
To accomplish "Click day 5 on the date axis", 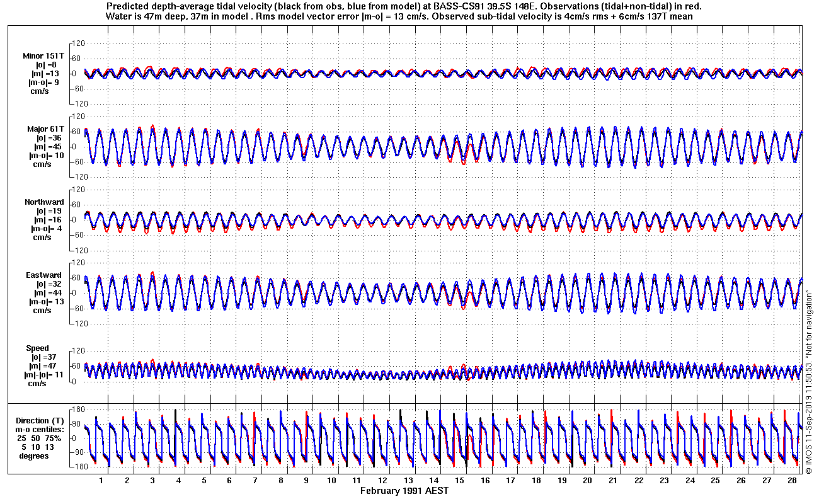I will tap(204, 480).
